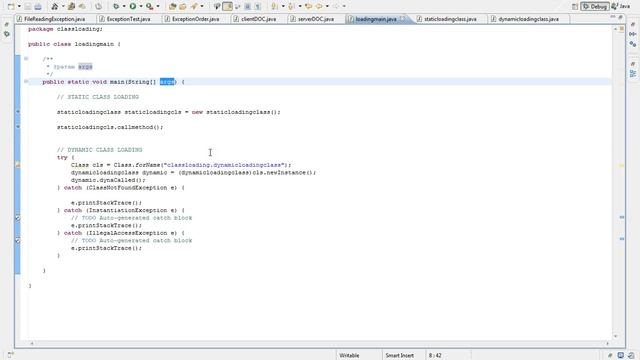Toggle the Smart Insert status field
The height and width of the screenshot is (360, 640).
pos(403,356)
